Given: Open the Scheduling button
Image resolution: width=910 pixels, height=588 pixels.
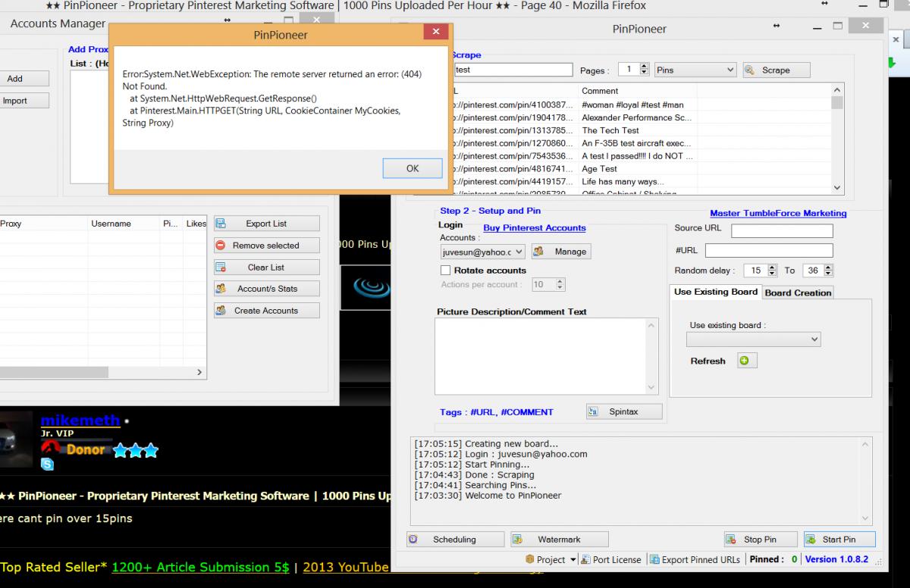Looking at the screenshot, I should [455, 540].
